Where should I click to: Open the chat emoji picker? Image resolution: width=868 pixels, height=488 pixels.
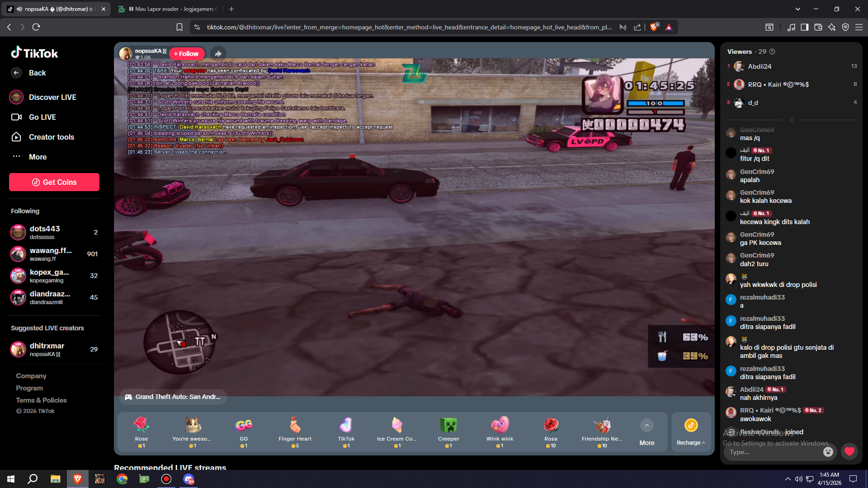(828, 452)
